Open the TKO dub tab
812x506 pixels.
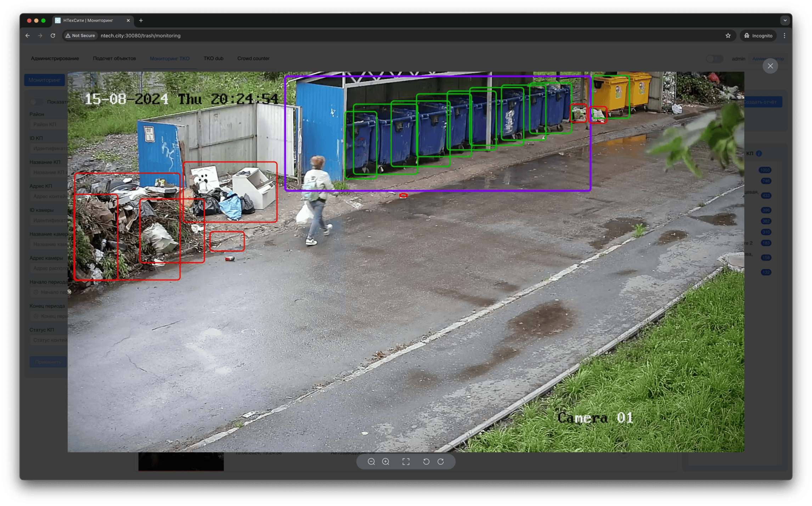pos(213,58)
